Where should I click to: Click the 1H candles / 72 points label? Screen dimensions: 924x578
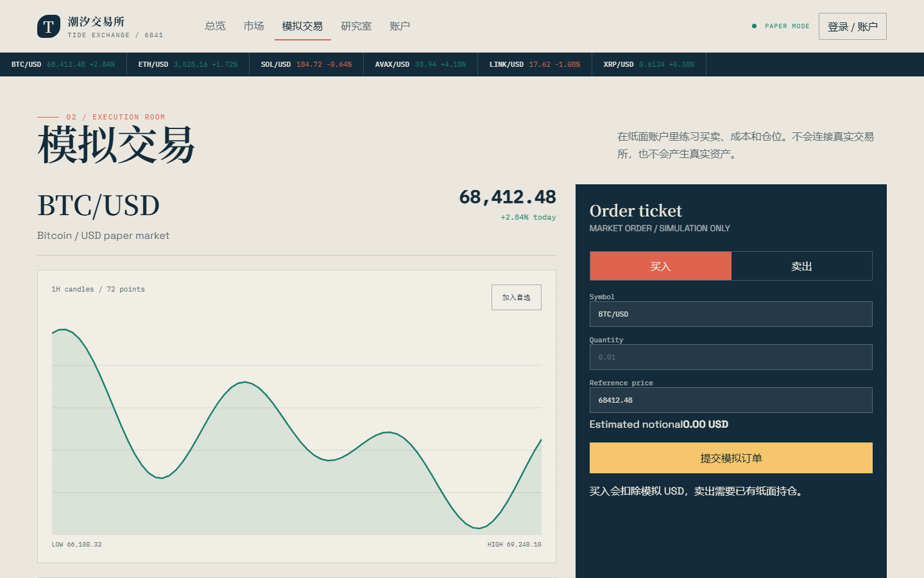98,290
